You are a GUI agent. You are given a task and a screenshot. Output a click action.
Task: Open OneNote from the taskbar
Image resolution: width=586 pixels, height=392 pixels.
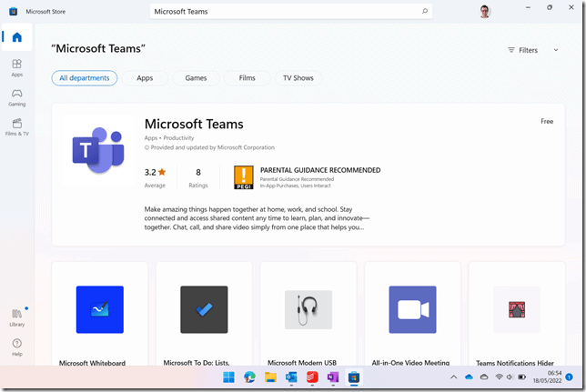[333, 377]
